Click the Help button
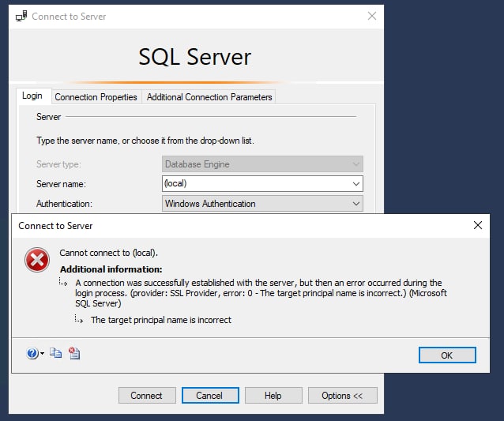 tap(273, 395)
